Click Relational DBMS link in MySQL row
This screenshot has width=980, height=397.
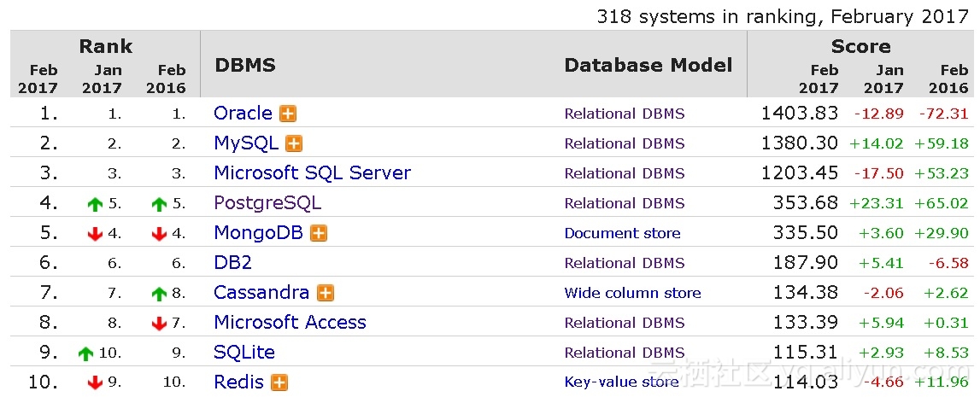pos(625,143)
